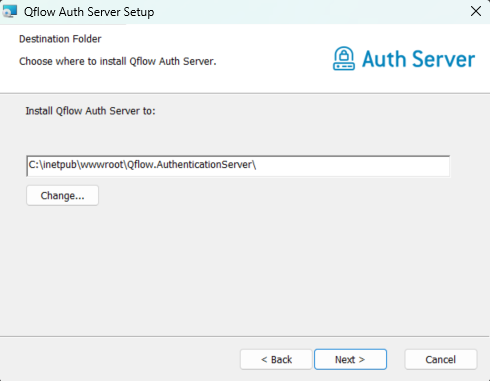Viewport: 490px width, 381px height.
Task: Cancel the Qflow Auth Server setup
Action: click(441, 359)
